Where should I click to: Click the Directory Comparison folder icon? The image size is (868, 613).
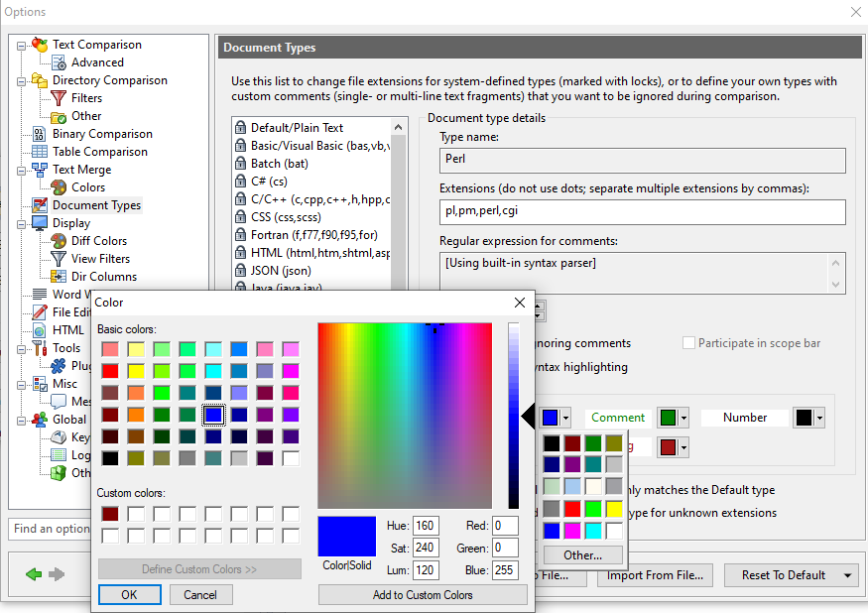[x=40, y=80]
